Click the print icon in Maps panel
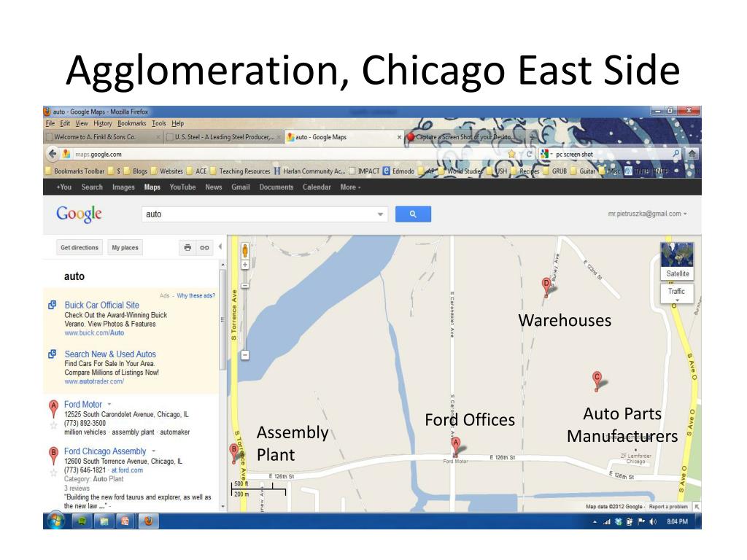 [187, 248]
